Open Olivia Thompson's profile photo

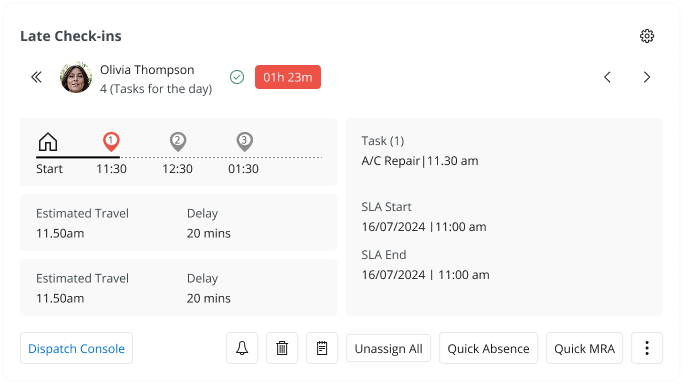76,78
